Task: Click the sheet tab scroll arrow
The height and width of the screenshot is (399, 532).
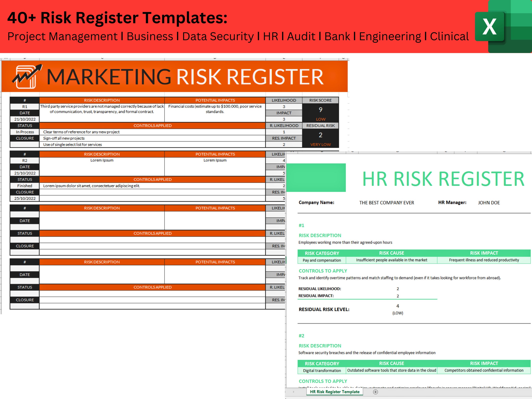Action: coord(293,392)
